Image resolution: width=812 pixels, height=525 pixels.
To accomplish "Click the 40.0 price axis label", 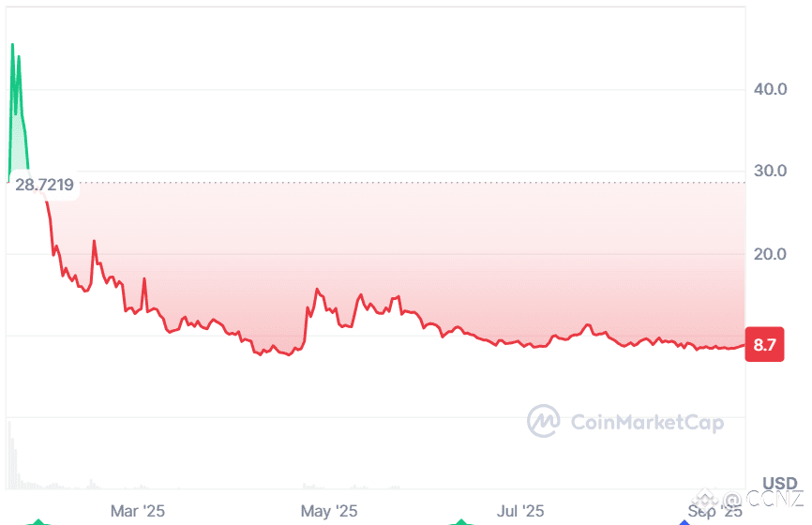I will coord(770,89).
